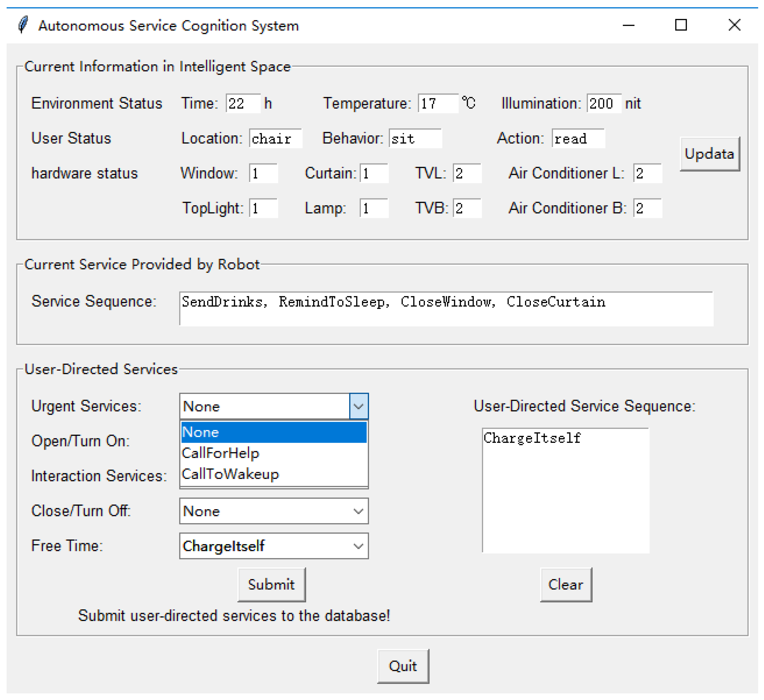Click the Quit button
This screenshot has height=700, width=764.
click(403, 666)
